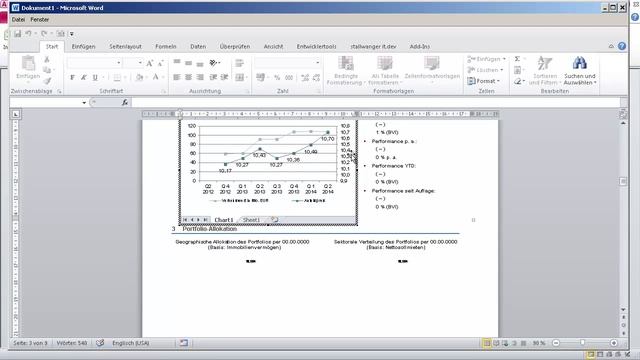
Task: Toggle left text alignment
Action: pyautogui.click(x=177, y=77)
